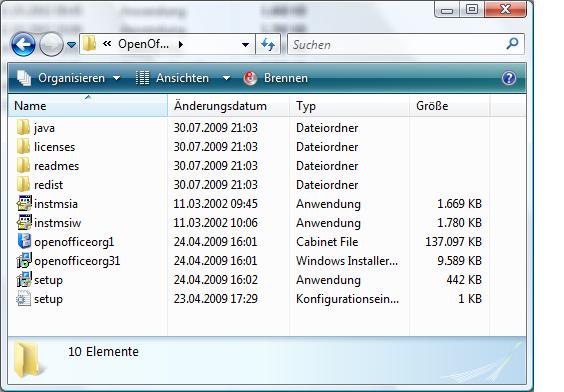This screenshot has width=564, height=392.
Task: Select the OpenOf... breadcrumb segment
Action: (x=143, y=44)
